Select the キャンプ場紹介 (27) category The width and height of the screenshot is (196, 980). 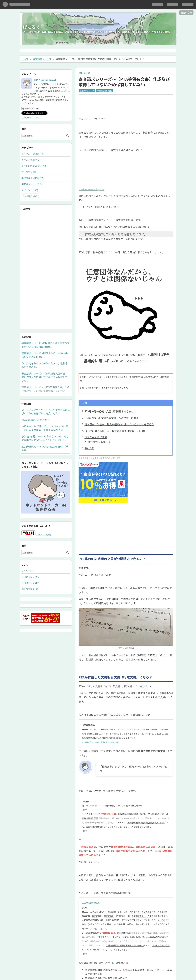[31, 160]
